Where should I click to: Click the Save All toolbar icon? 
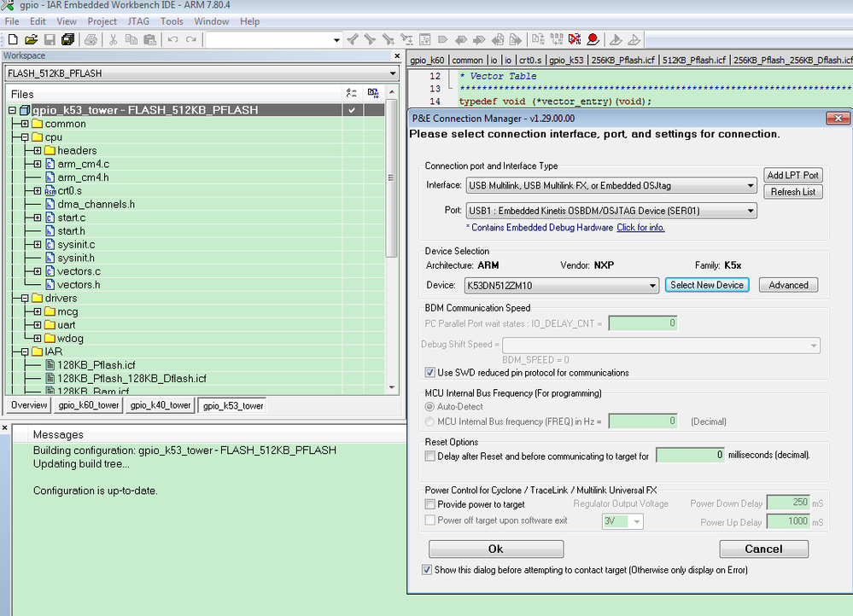pyautogui.click(x=68, y=40)
